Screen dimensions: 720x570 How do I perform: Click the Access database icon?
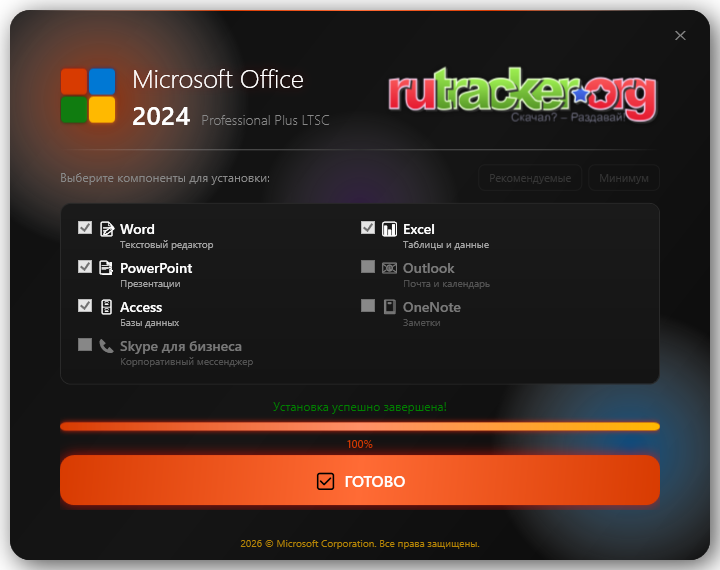[106, 307]
